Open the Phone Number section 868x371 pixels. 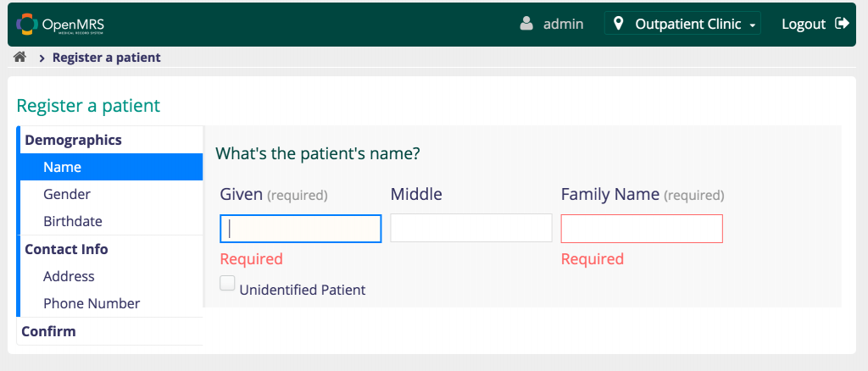(x=111, y=303)
